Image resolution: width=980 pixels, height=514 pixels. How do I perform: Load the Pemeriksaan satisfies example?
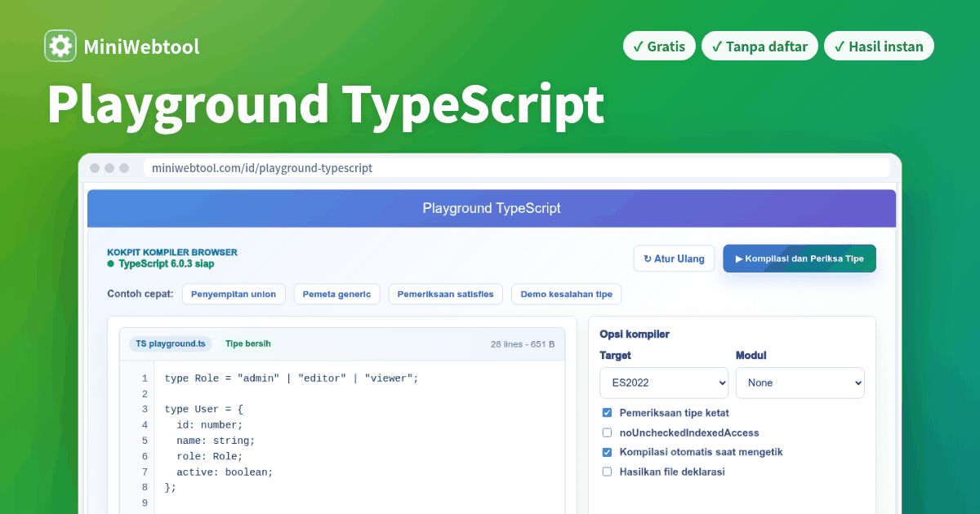click(x=446, y=294)
